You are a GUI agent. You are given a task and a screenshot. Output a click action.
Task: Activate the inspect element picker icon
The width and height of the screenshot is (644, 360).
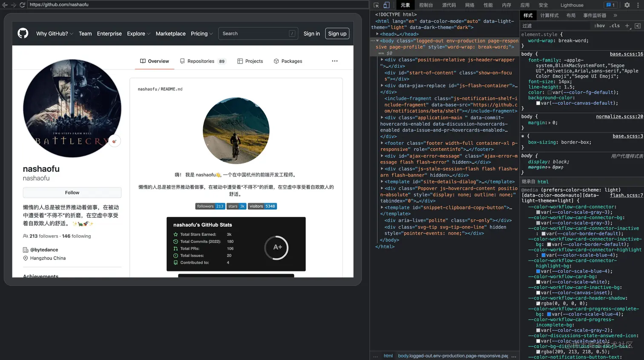click(x=376, y=5)
